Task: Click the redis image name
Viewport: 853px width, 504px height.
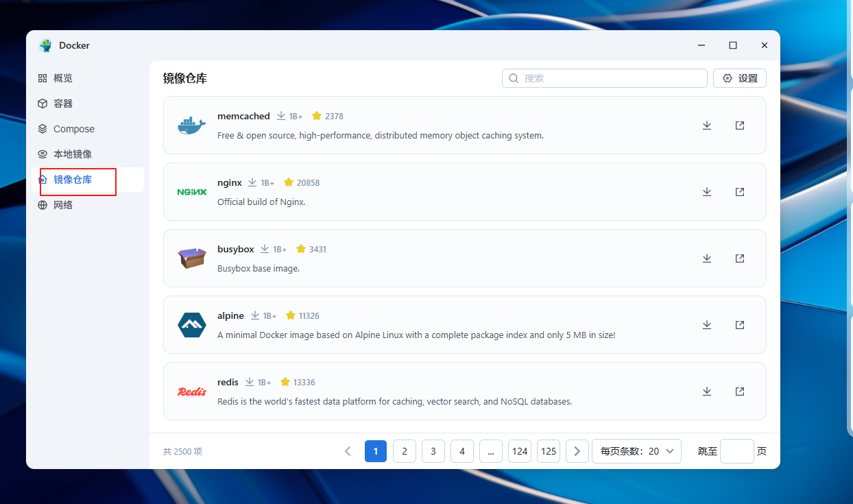Action: (228, 382)
